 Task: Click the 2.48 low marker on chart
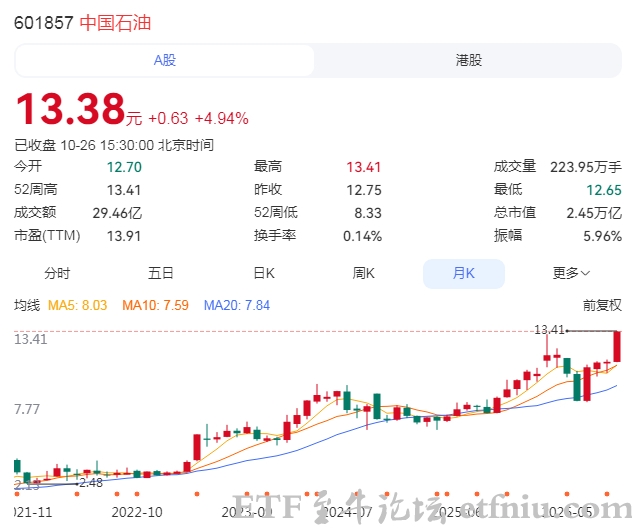[x=91, y=482]
